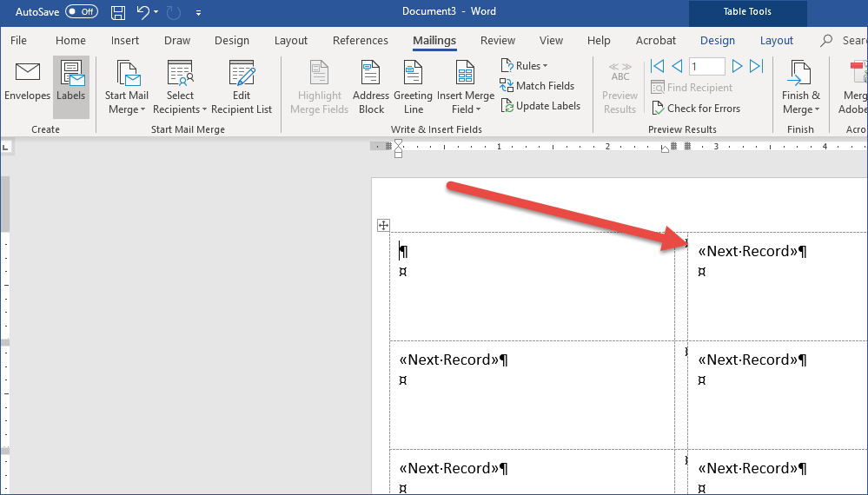Click the Search magnifier icon
Image resolution: width=868 pixels, height=495 pixels.
click(x=826, y=40)
